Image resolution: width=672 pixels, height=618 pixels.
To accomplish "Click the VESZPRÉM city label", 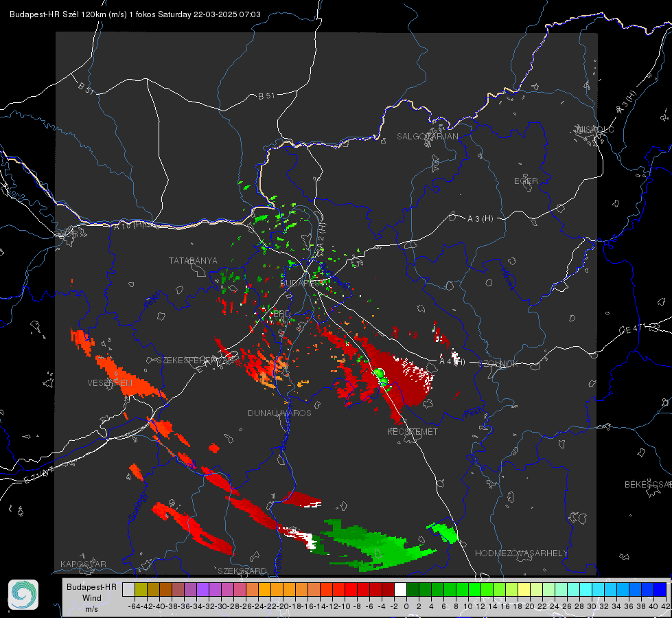I will tap(110, 383).
